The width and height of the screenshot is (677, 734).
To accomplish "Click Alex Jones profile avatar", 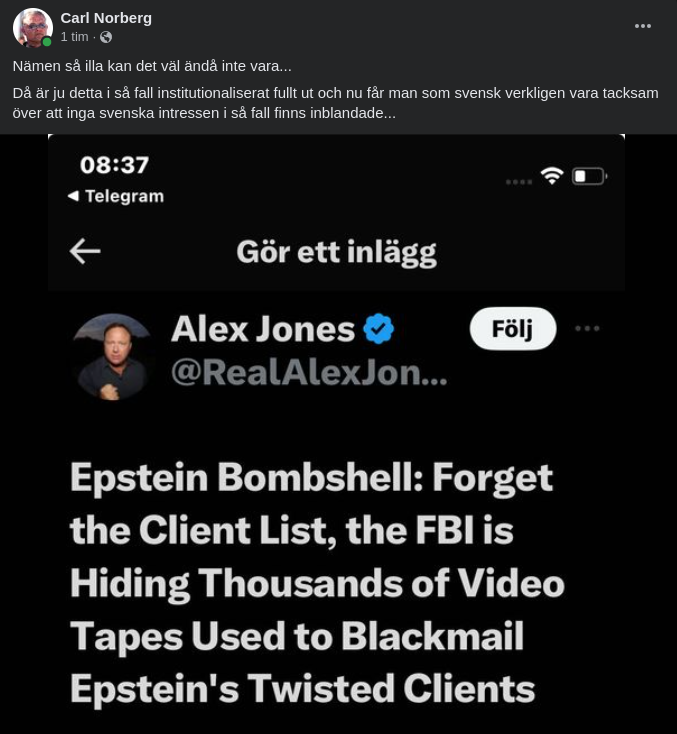I will [x=112, y=357].
